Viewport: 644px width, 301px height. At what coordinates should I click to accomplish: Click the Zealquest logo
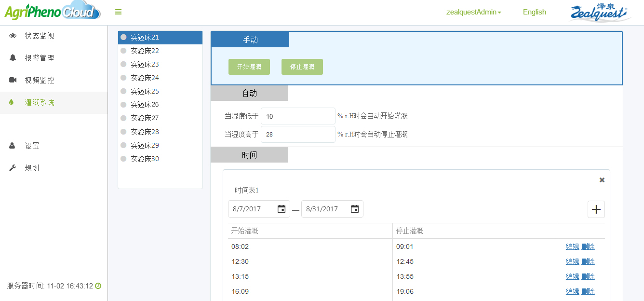[x=600, y=13]
